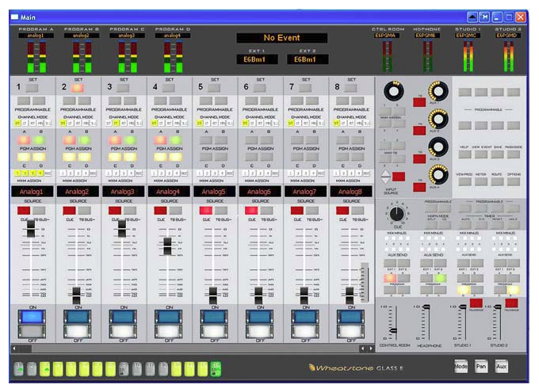Click the OPTIONS button
The height and width of the screenshot is (392, 539).
coord(513,181)
